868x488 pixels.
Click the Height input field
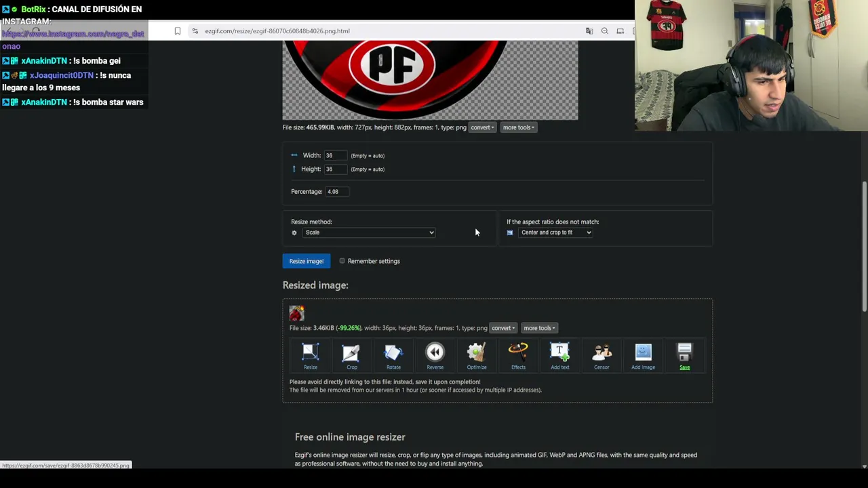336,169
